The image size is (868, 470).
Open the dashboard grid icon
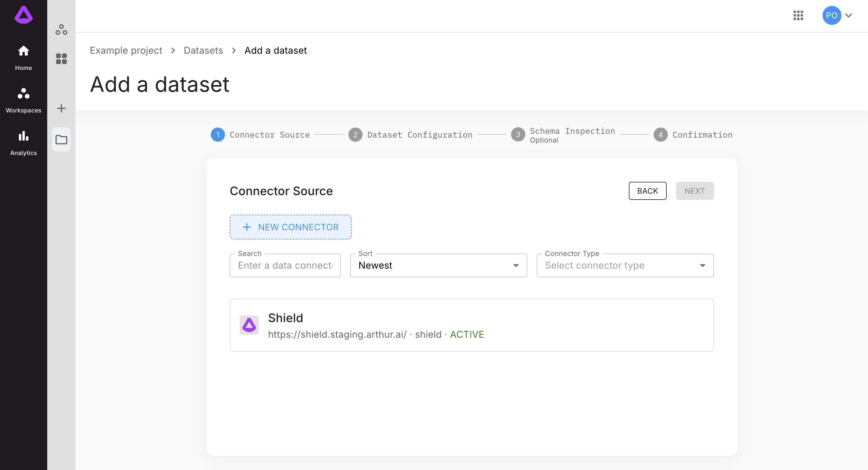tap(61, 59)
